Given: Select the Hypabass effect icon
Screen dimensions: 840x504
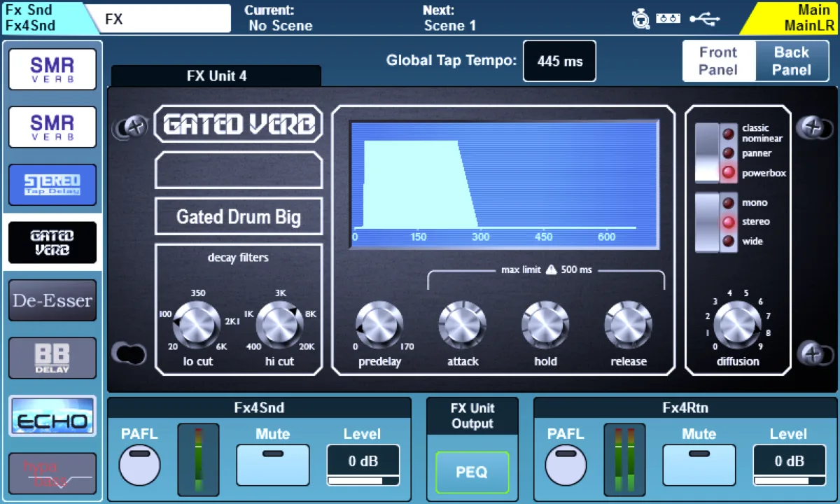Looking at the screenshot, I should [52, 474].
